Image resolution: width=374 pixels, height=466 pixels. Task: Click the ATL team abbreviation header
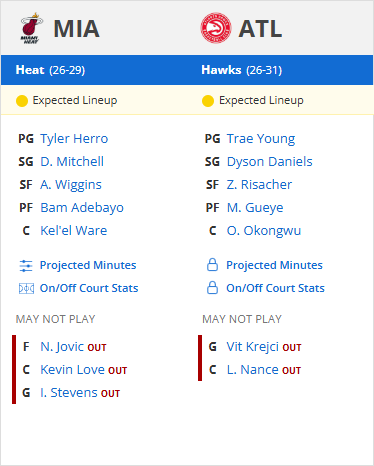pyautogui.click(x=260, y=29)
